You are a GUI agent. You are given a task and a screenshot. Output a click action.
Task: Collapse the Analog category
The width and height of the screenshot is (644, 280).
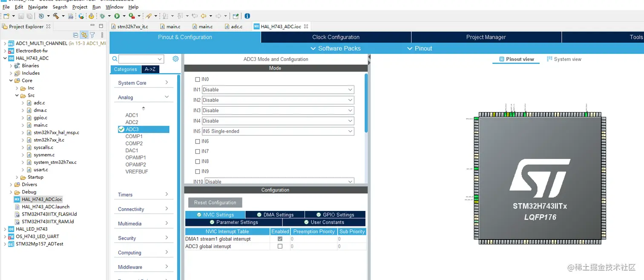coord(144,97)
